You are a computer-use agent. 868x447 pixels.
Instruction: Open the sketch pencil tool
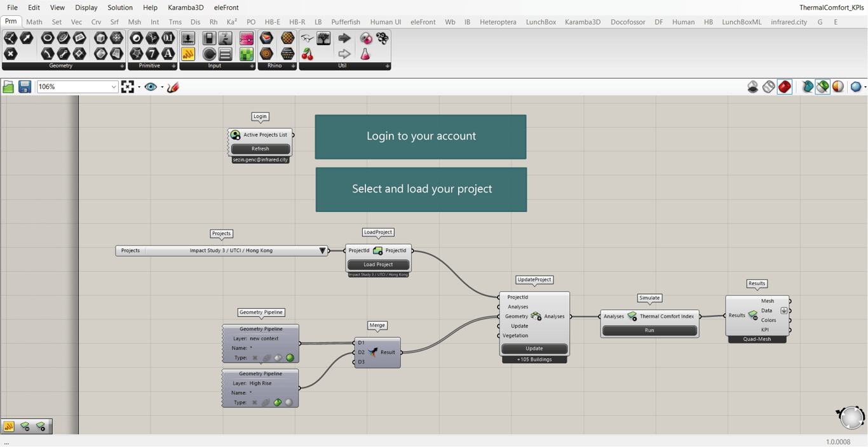[x=173, y=86]
